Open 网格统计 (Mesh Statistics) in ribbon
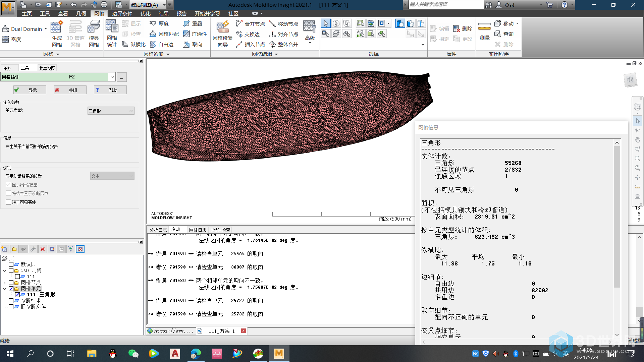 [112, 34]
